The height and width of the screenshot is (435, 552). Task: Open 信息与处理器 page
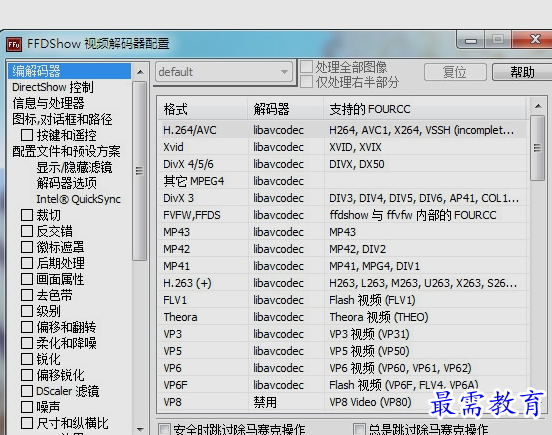48,103
